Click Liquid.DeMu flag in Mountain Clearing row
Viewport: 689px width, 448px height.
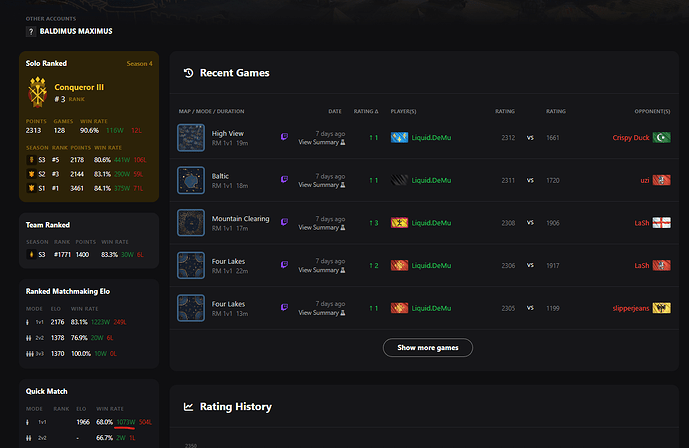click(399, 223)
